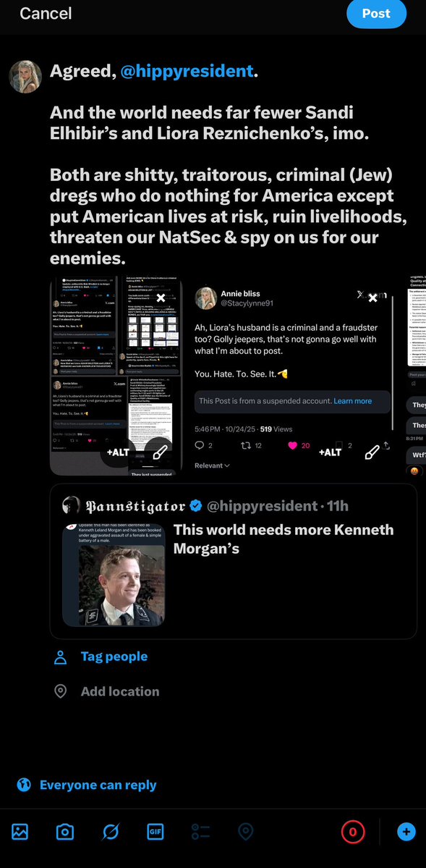Open the photo gallery icon in bottom toolbar
Screen dimensions: 426x868
(20, 831)
